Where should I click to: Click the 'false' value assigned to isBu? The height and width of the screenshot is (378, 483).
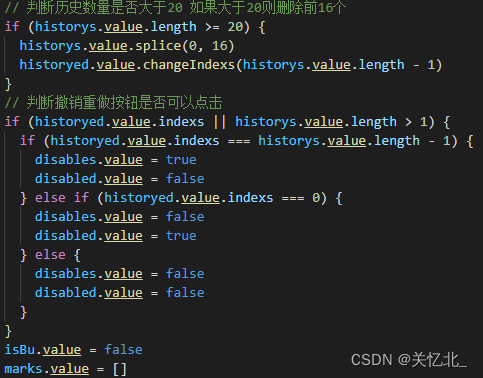click(x=124, y=350)
